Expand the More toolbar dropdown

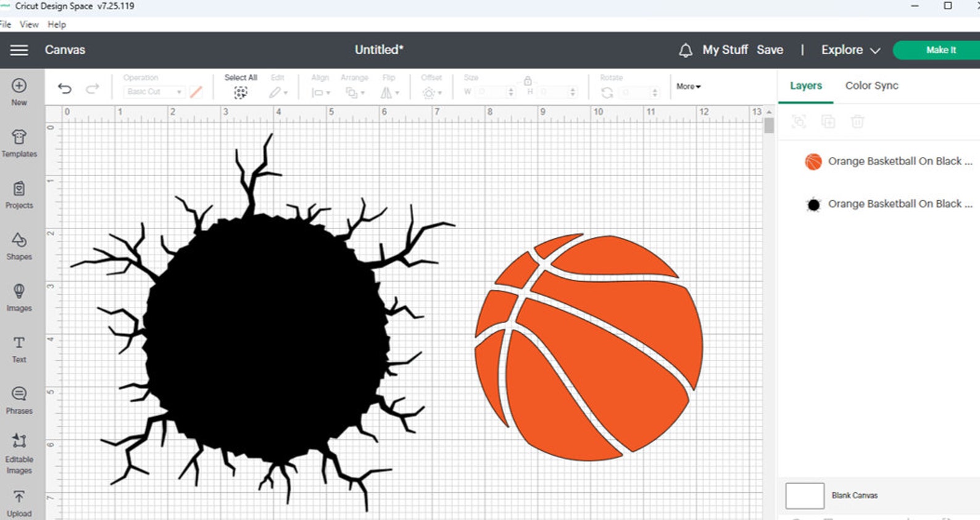pyautogui.click(x=688, y=86)
